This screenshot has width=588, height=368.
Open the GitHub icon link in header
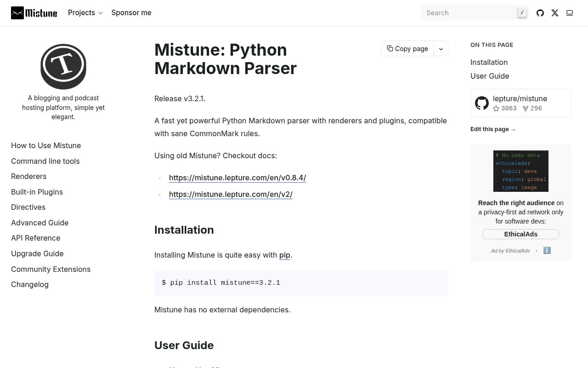[x=540, y=13]
